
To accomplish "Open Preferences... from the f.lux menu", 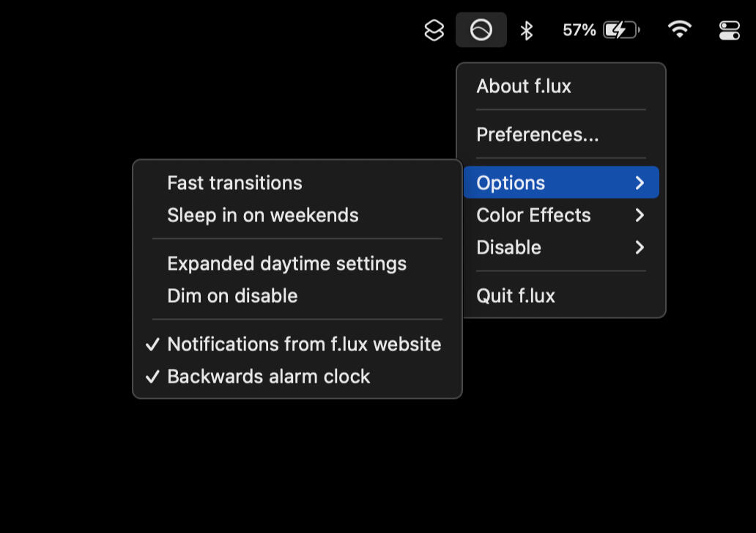I will point(537,134).
